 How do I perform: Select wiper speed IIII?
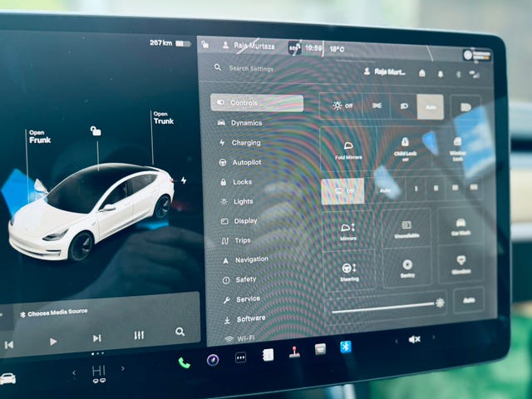(474, 187)
